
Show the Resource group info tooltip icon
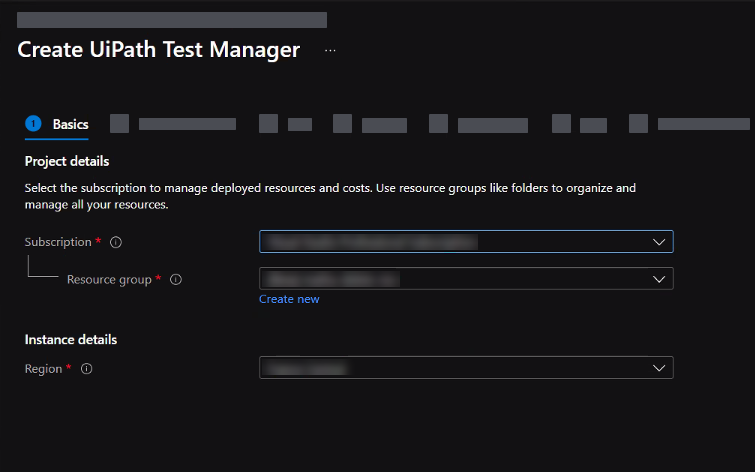[x=176, y=280]
